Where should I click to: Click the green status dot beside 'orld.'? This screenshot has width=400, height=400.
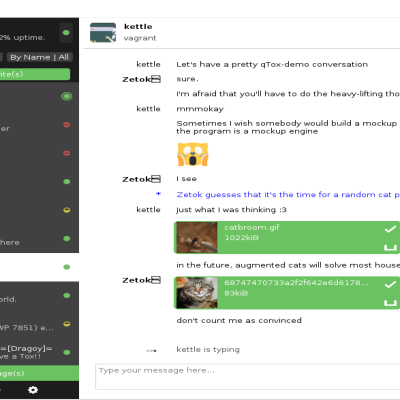point(67,295)
